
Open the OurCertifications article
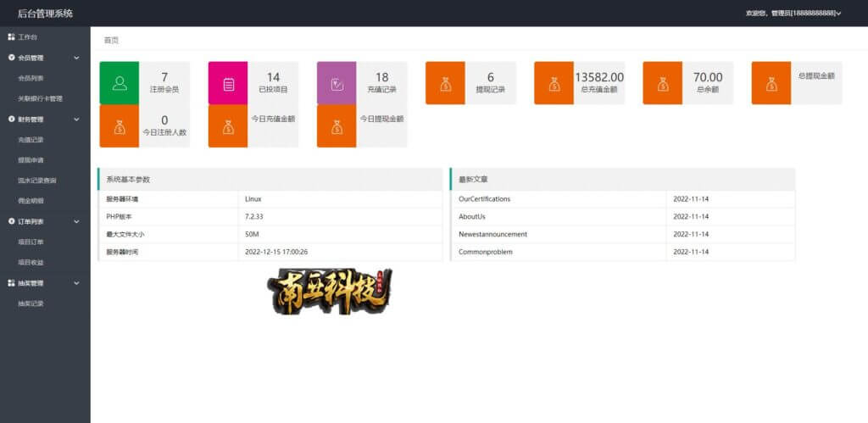pyautogui.click(x=484, y=198)
